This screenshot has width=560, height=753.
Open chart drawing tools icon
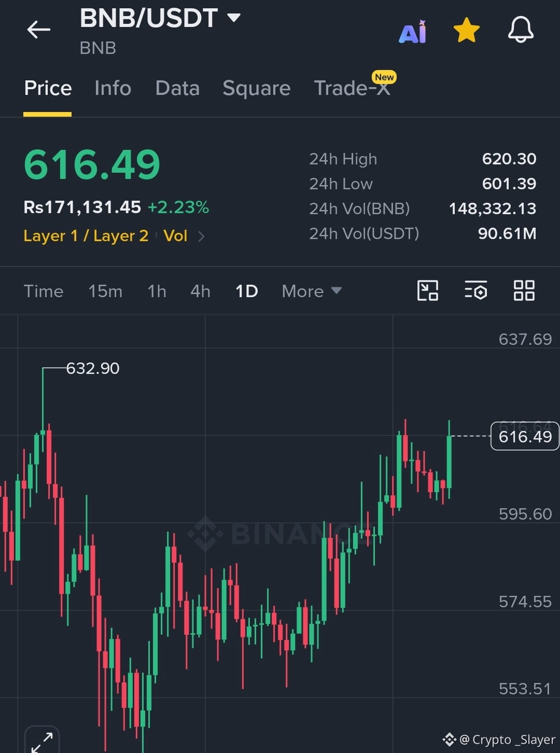point(428,290)
